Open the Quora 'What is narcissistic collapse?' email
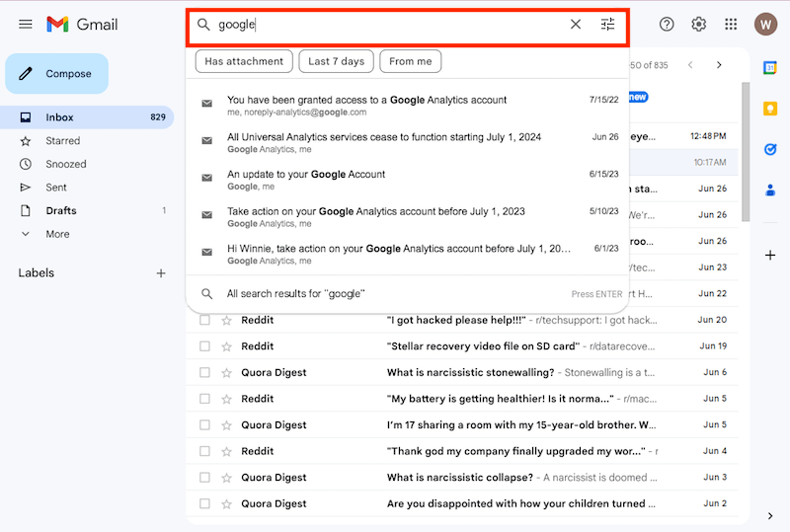 click(x=462, y=477)
